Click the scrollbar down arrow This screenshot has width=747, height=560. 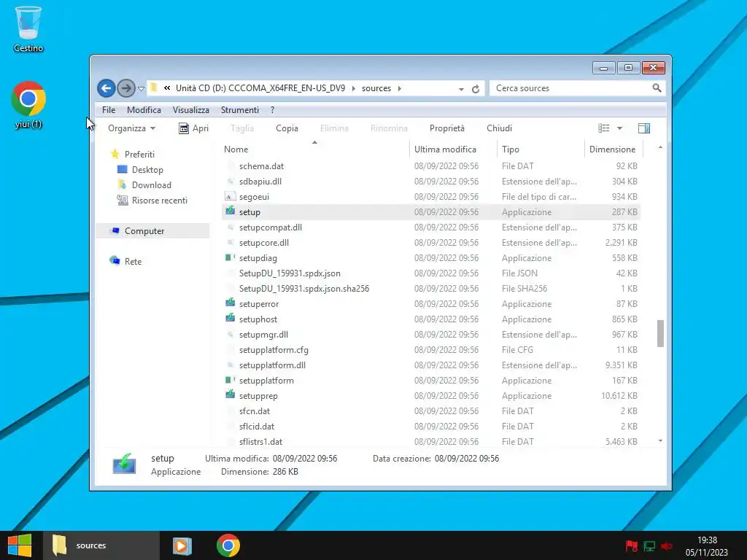point(660,441)
